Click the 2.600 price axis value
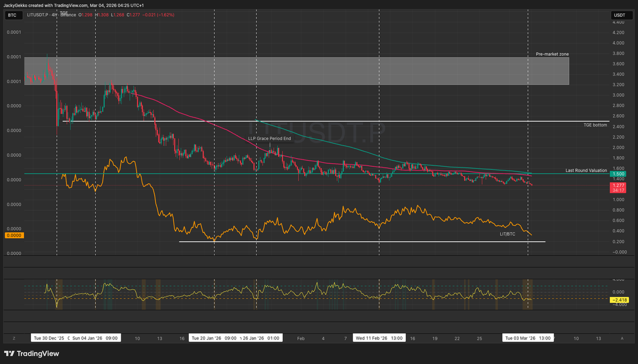The width and height of the screenshot is (638, 364). tap(619, 116)
